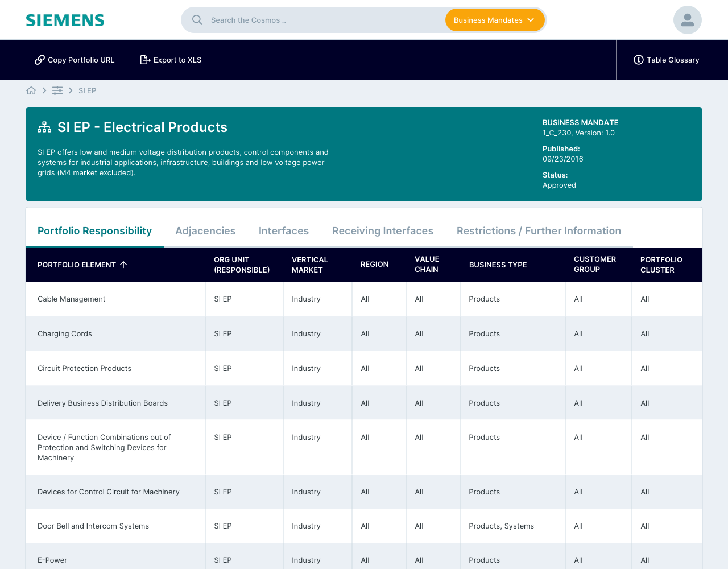Go to home via breadcrumb house icon

click(x=31, y=90)
